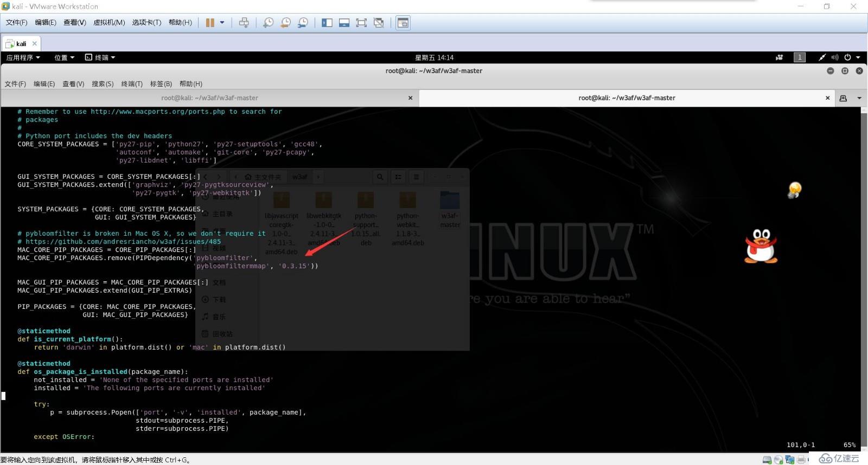
Task: Open the power options dropdown beside pause
Action: [222, 23]
